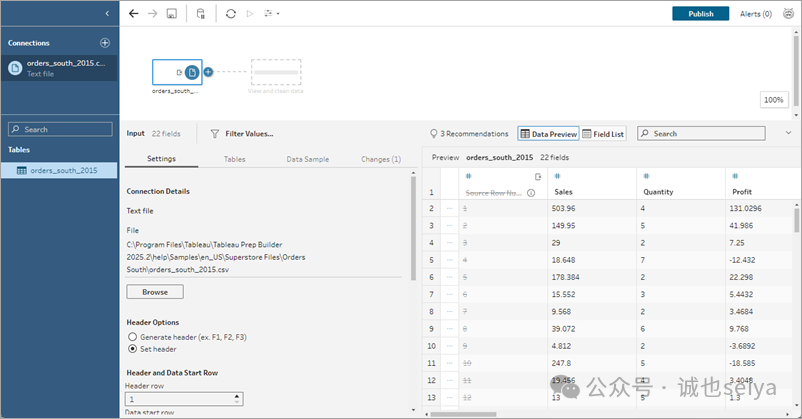802x419 pixels.
Task: Open the more options dots on row 10
Action: pos(450,346)
